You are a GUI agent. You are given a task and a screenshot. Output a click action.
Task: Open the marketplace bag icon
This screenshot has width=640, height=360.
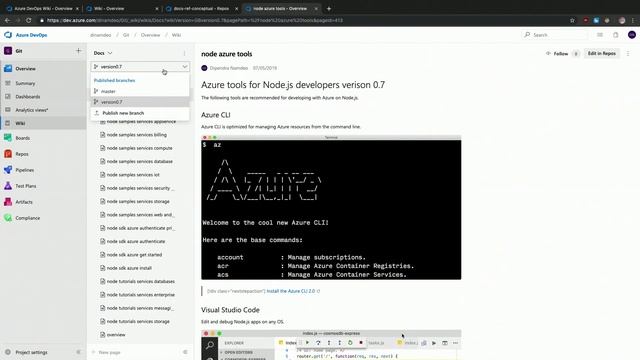pos(616,35)
